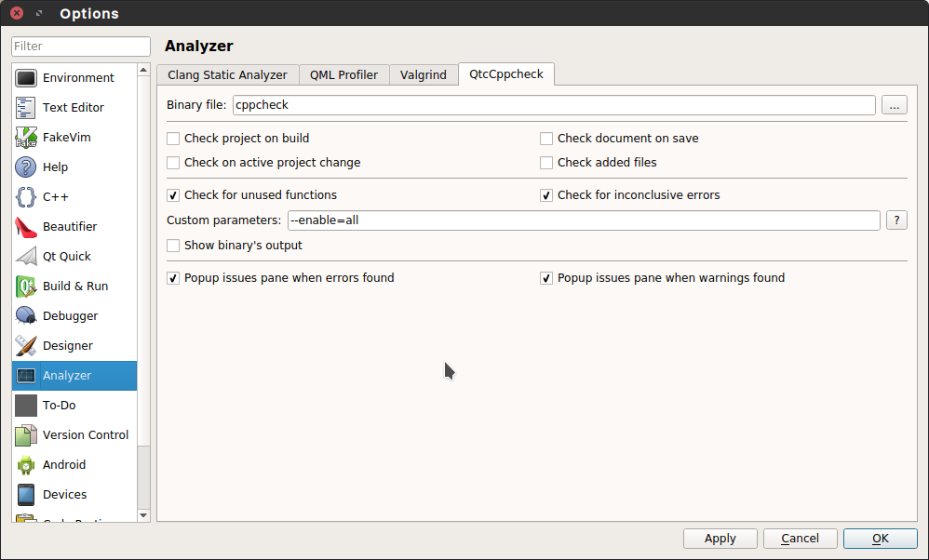Tick Check on active project change
The width and height of the screenshot is (929, 560).
coord(173,163)
